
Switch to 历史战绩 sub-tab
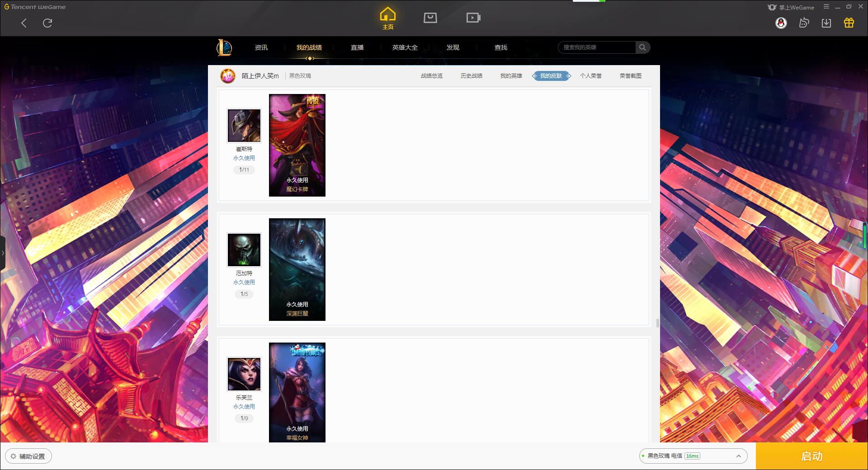pyautogui.click(x=472, y=76)
